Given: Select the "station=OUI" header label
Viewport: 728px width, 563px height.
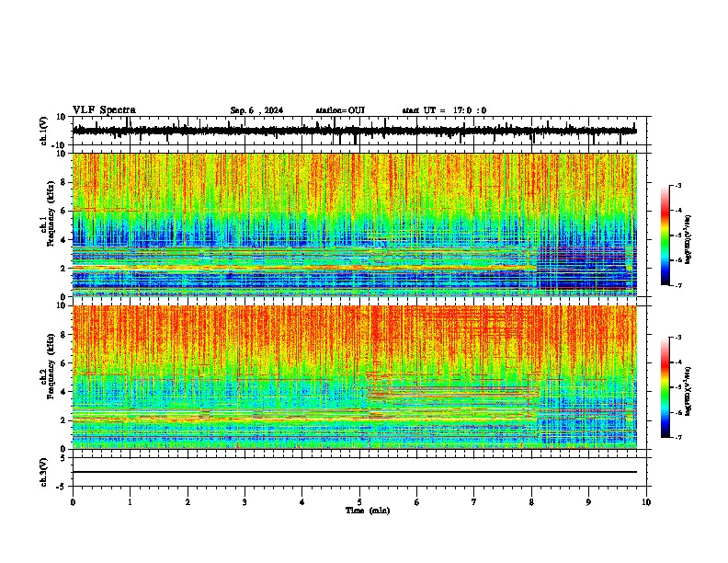Looking at the screenshot, I should 340,110.
